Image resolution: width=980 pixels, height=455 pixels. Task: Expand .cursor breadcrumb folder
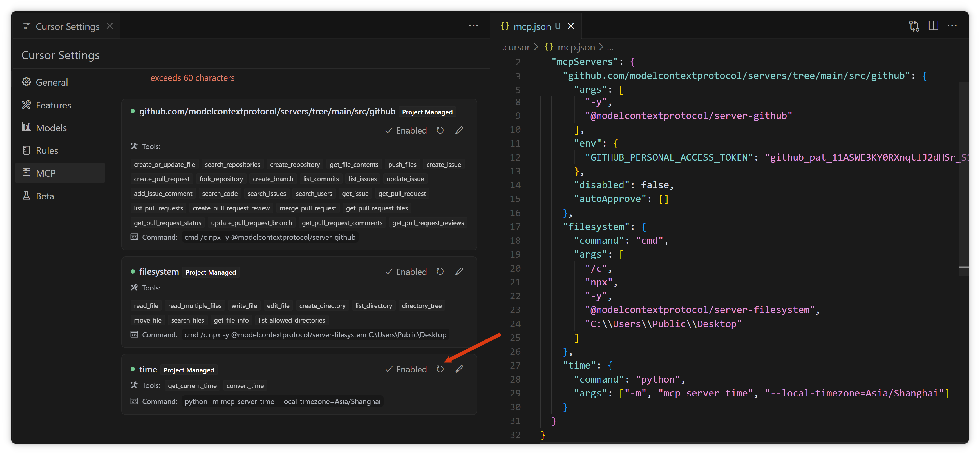(516, 47)
